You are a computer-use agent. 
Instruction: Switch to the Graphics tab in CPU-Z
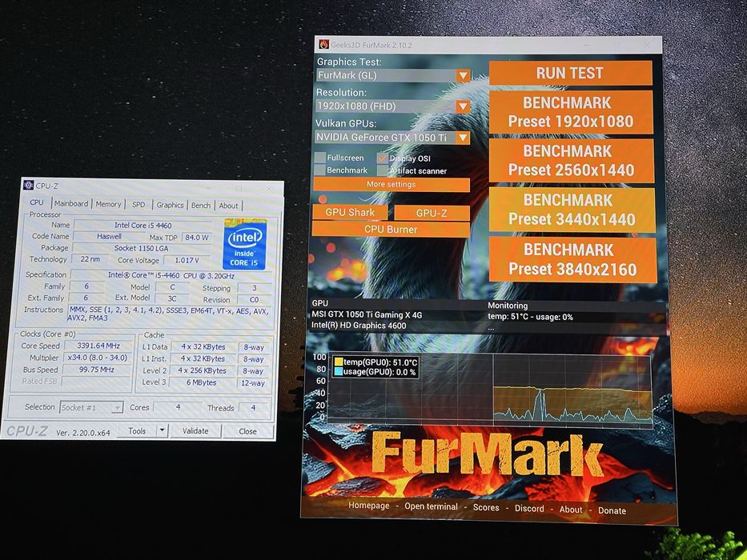click(x=170, y=205)
